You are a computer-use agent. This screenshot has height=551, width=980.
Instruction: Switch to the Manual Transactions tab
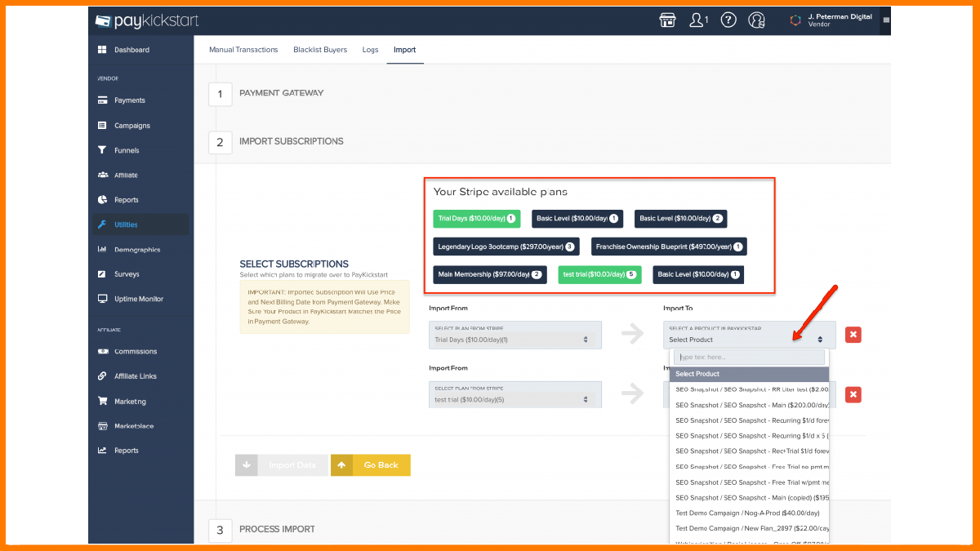click(243, 50)
